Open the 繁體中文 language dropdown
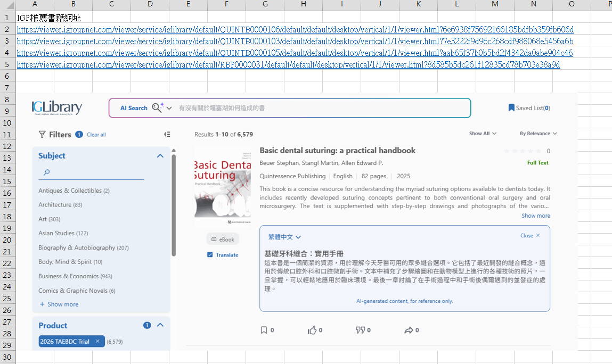This screenshot has width=612, height=364. point(284,237)
